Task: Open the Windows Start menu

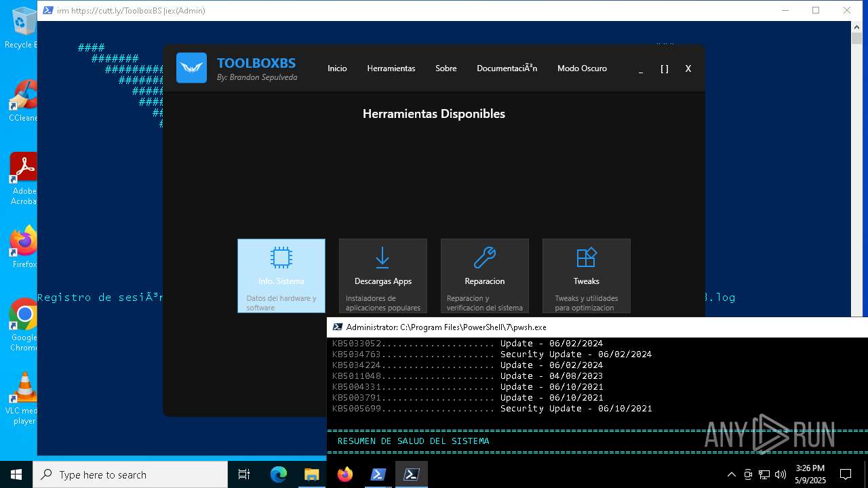Action: click(16, 474)
